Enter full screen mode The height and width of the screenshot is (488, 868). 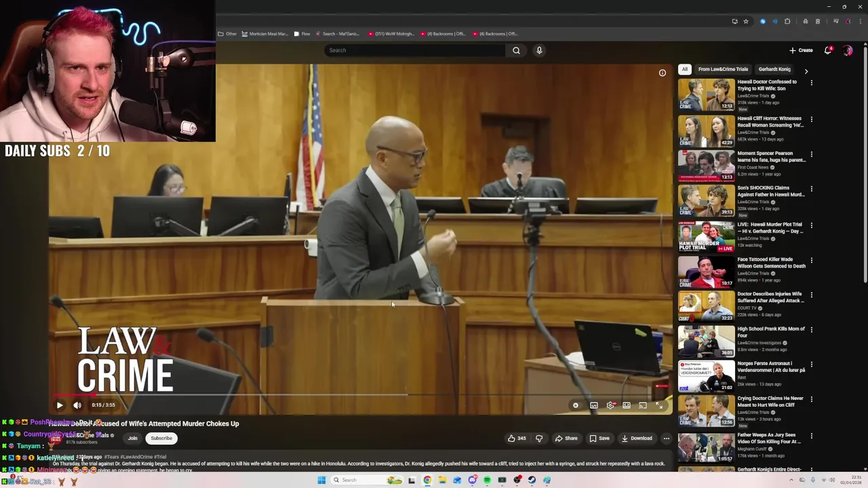[659, 405]
